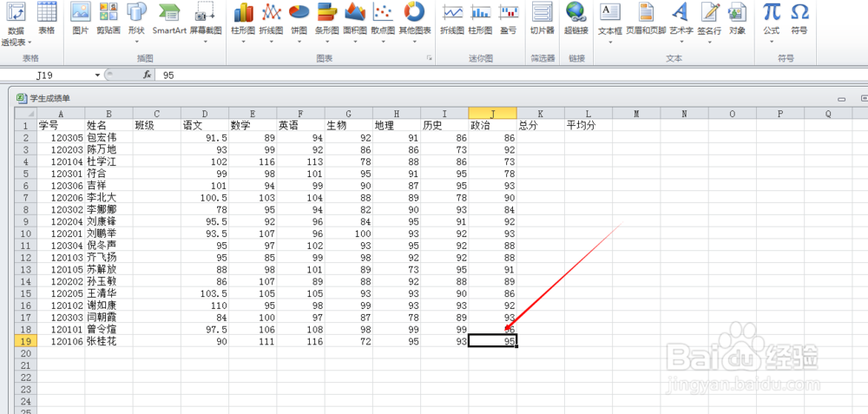Insert a Win/Loss sparkline (盈亏)
This screenshot has width=868, height=414.
click(x=508, y=18)
